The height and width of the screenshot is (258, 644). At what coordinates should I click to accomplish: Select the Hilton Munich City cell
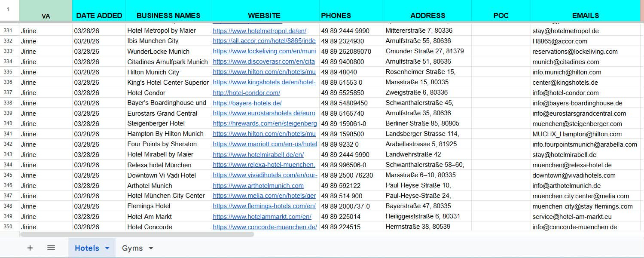168,72
